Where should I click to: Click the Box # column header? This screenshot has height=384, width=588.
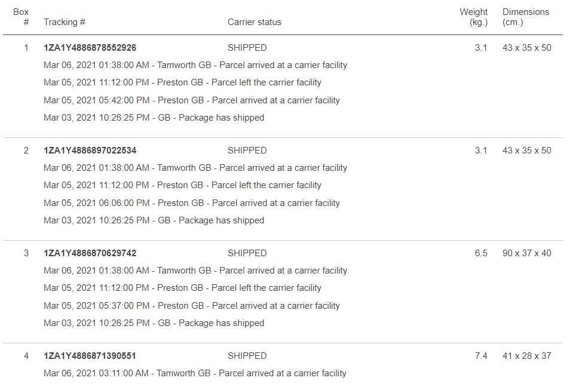(21, 17)
